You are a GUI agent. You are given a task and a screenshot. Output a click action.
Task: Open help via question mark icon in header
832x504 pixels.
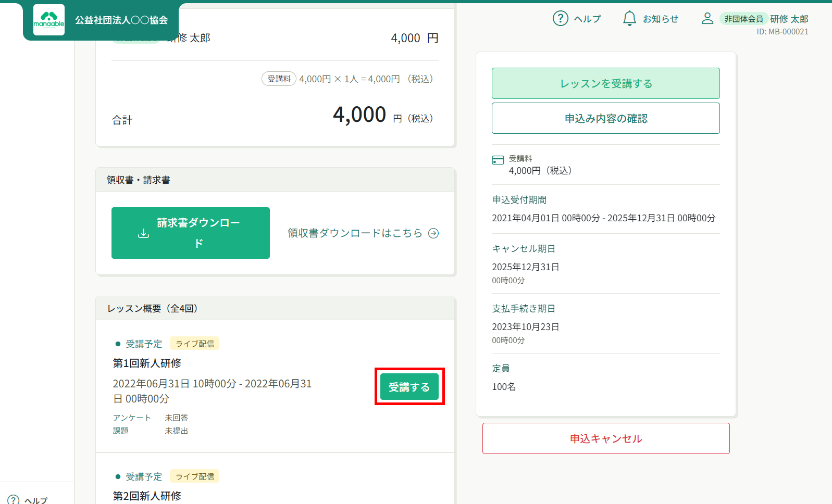click(560, 19)
